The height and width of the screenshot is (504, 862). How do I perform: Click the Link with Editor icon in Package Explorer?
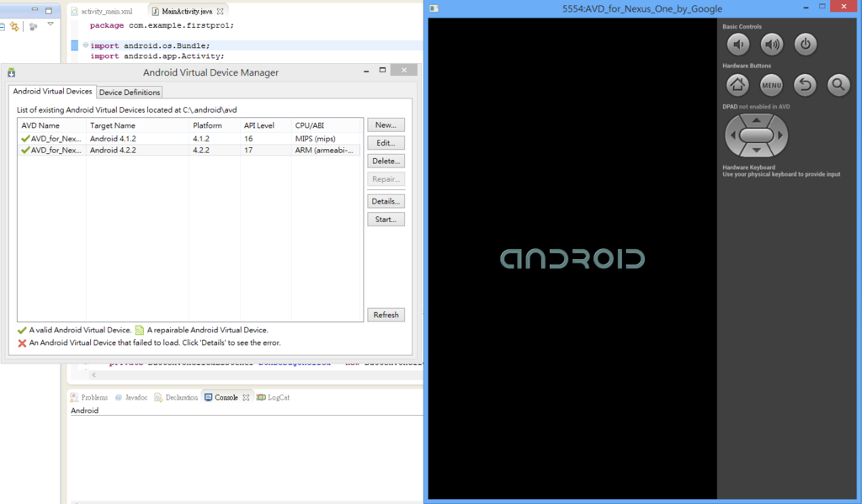pos(14,26)
